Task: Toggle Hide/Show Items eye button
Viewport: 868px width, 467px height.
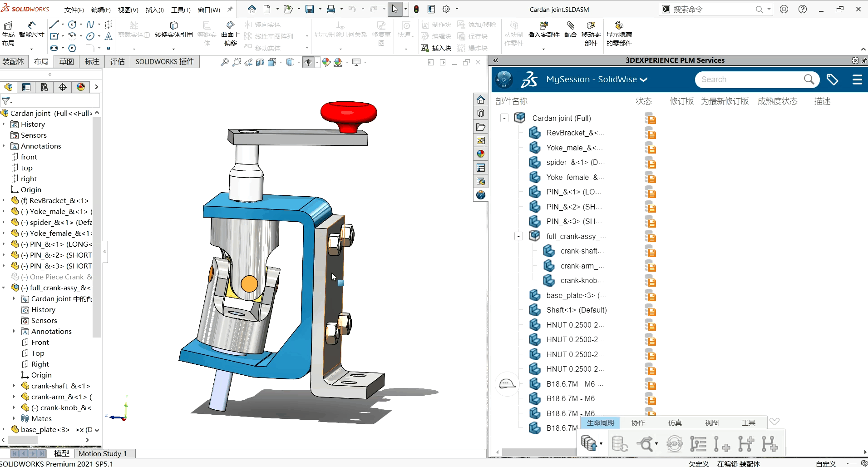Action: coord(308,62)
